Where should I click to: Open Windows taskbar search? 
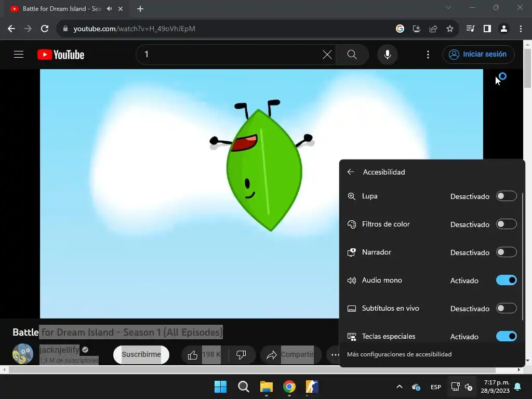click(244, 387)
